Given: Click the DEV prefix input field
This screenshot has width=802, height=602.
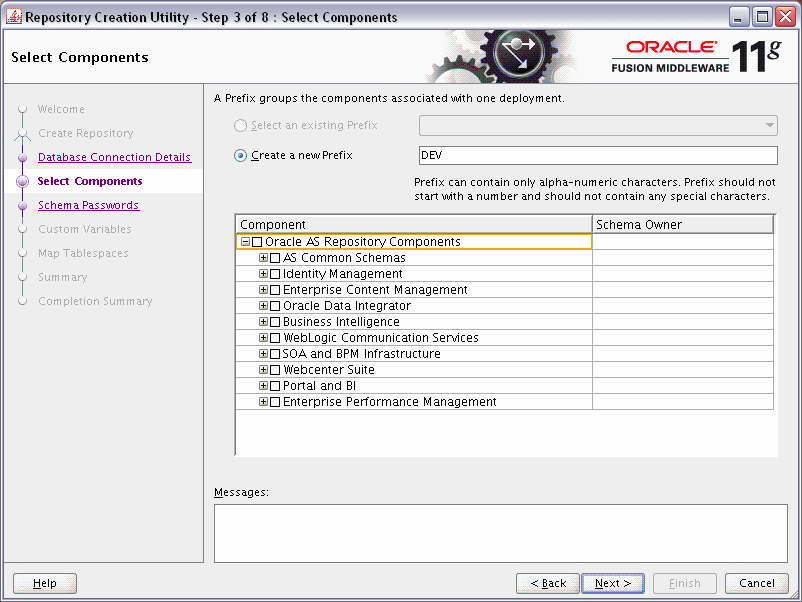Looking at the screenshot, I should 597,155.
